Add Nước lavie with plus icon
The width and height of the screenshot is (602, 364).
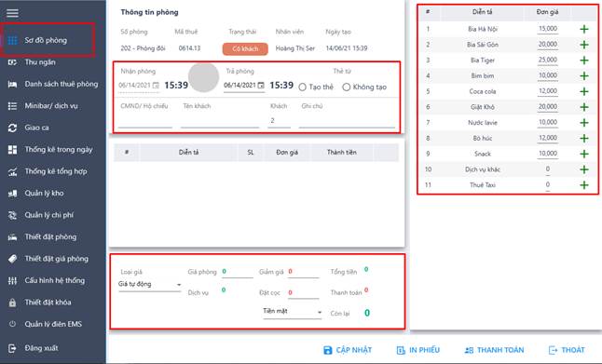pos(584,123)
